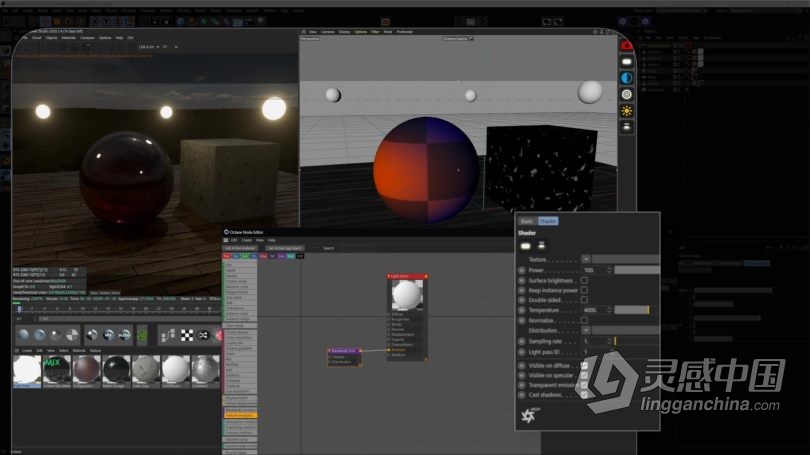Click the bottom light icon in side toolbar
This screenshot has height=455, width=810.
[627, 127]
